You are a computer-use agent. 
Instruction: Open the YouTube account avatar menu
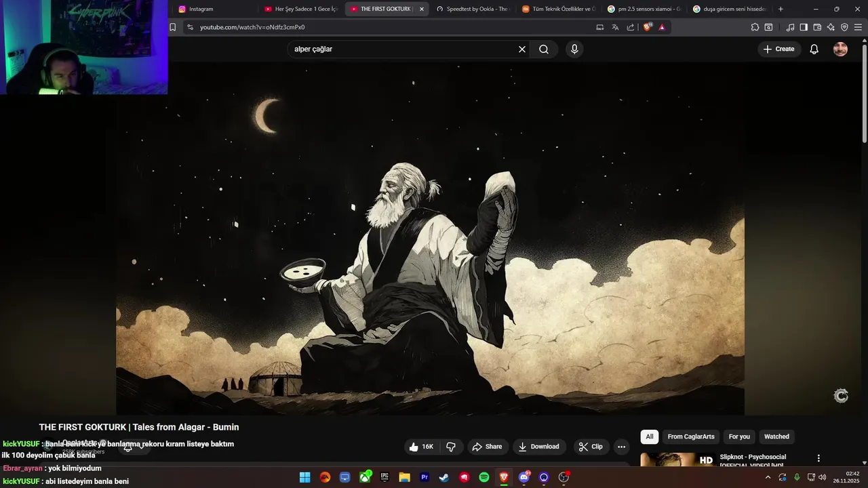click(x=840, y=49)
